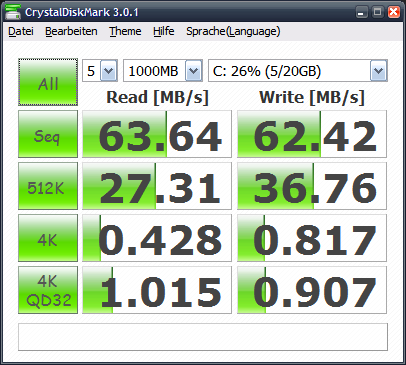
Task: Maximize the CrystalDiskMark window
Action: [377, 12]
